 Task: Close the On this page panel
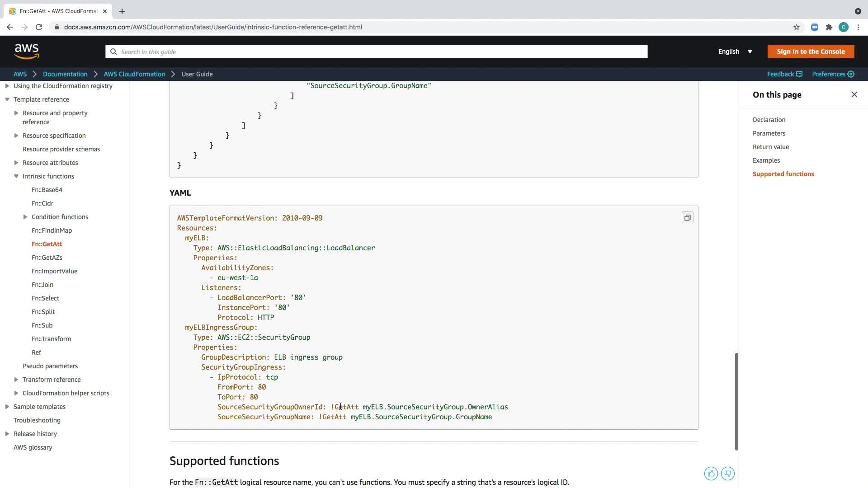[854, 94]
